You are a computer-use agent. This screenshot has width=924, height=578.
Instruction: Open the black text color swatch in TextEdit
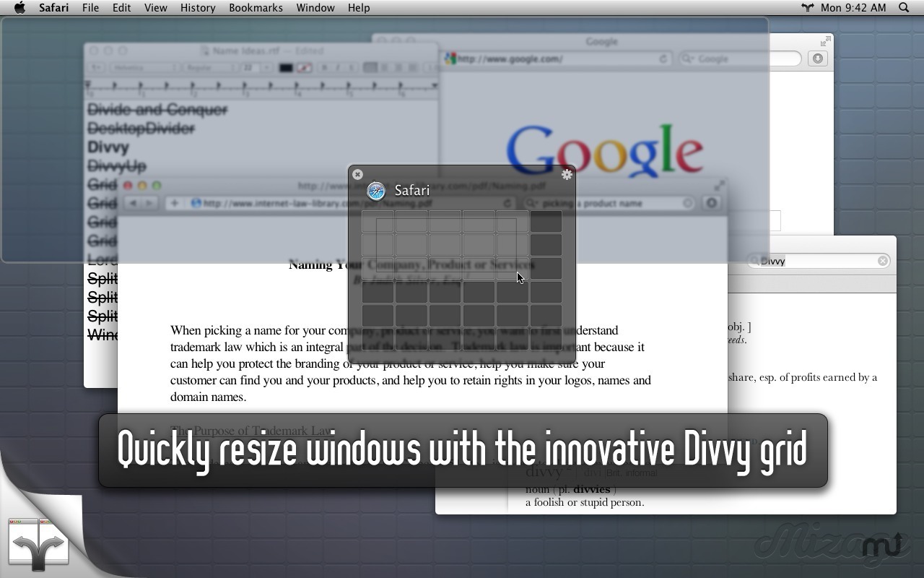point(286,68)
